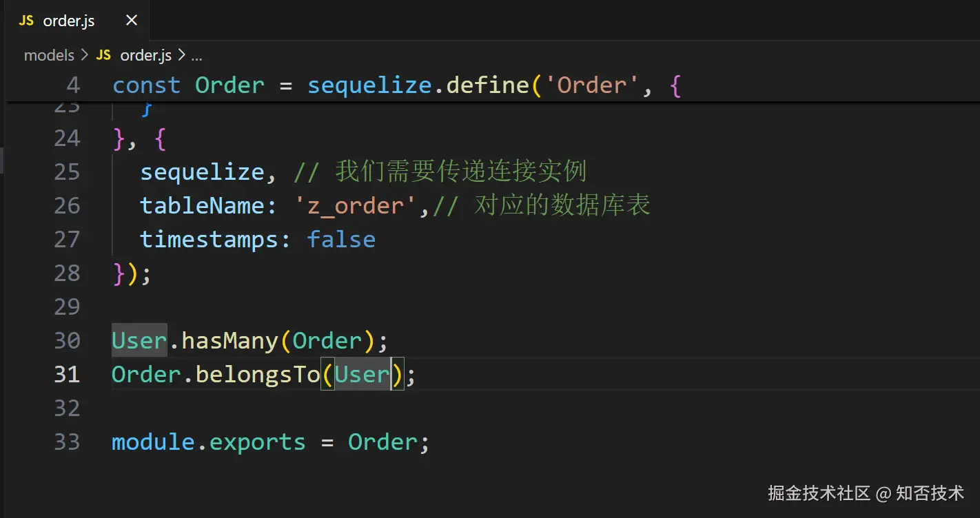Image resolution: width=980 pixels, height=518 pixels.
Task: Click line number 31 in the gutter
Action: [x=67, y=374]
